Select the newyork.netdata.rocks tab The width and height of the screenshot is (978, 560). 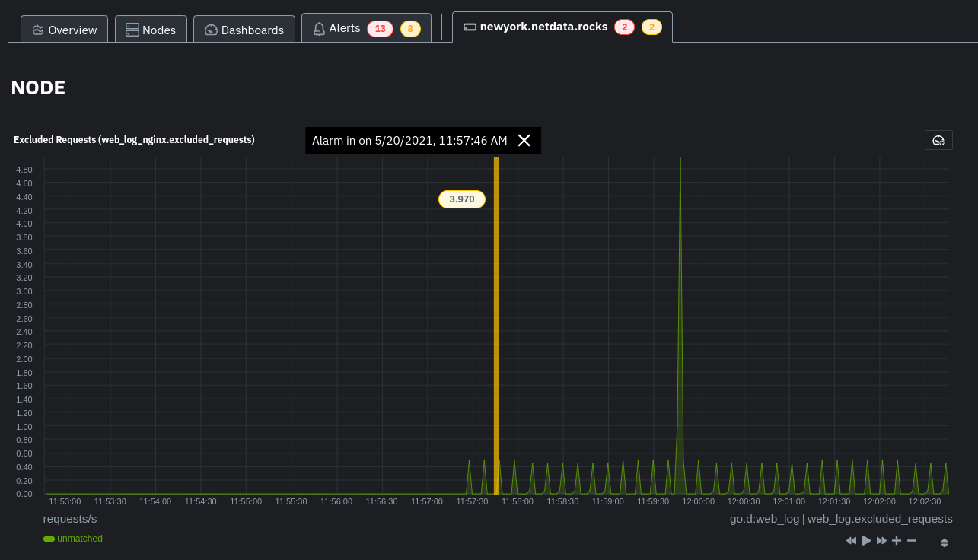pos(562,27)
